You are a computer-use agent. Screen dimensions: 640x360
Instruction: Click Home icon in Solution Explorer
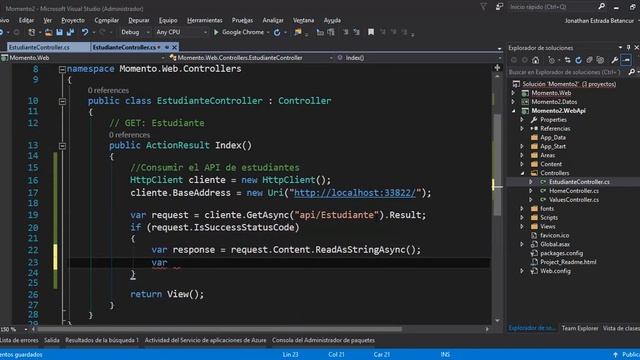point(536,60)
